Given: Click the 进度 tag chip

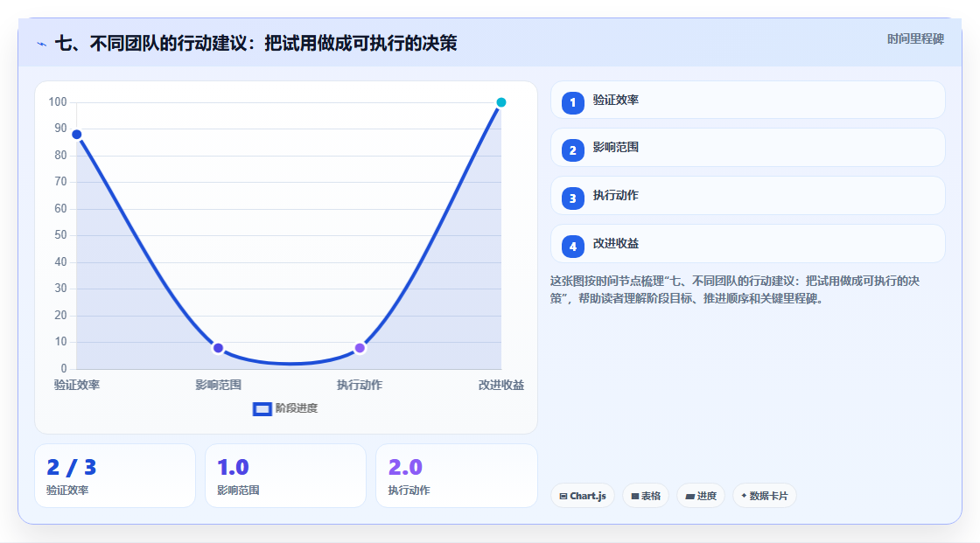Looking at the screenshot, I should pyautogui.click(x=701, y=496).
